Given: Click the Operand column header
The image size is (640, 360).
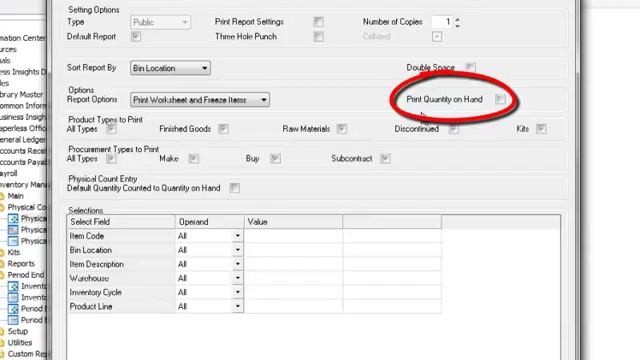Looking at the screenshot, I should pos(210,222).
